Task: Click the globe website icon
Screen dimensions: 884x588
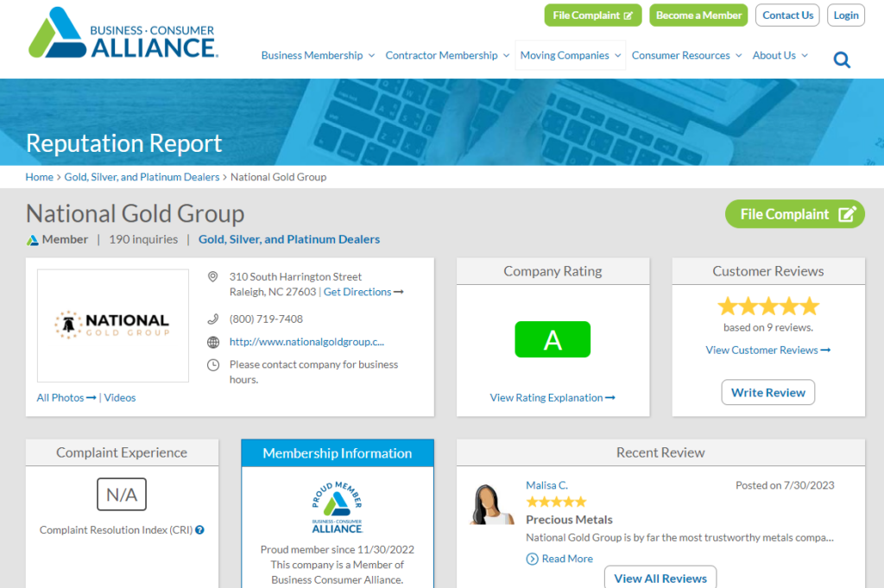Action: click(213, 342)
